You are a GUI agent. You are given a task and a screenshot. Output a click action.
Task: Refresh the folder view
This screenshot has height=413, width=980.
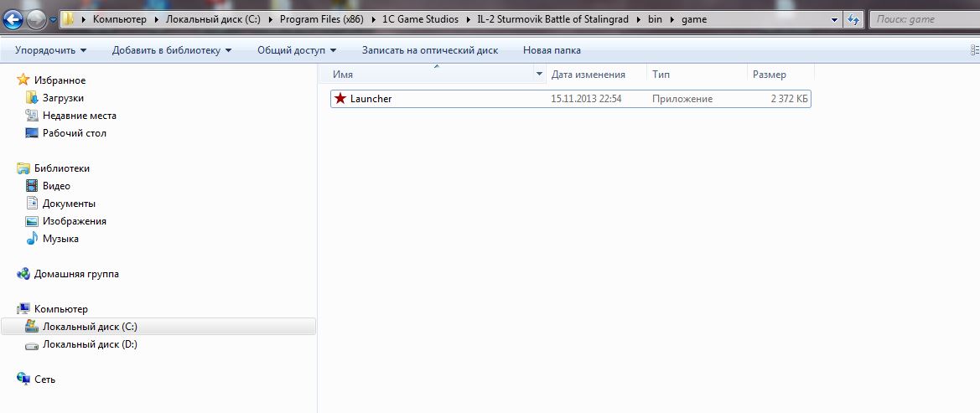coord(853,19)
